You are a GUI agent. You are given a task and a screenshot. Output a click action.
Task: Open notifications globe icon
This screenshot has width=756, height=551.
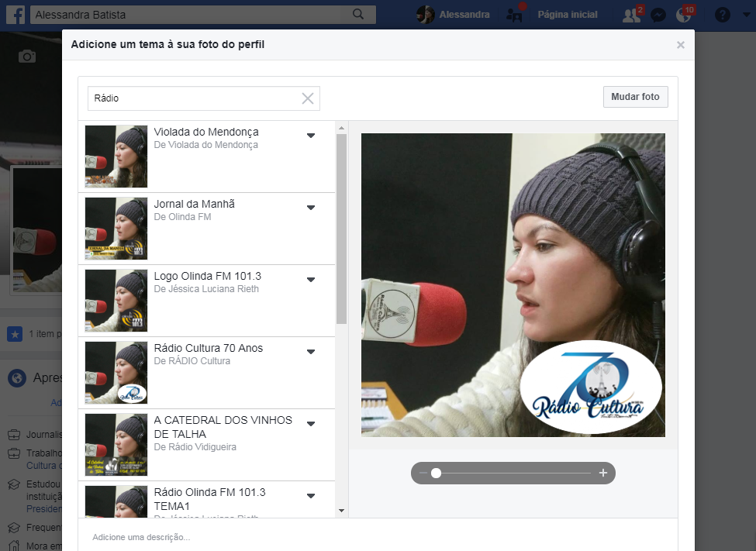(x=683, y=15)
